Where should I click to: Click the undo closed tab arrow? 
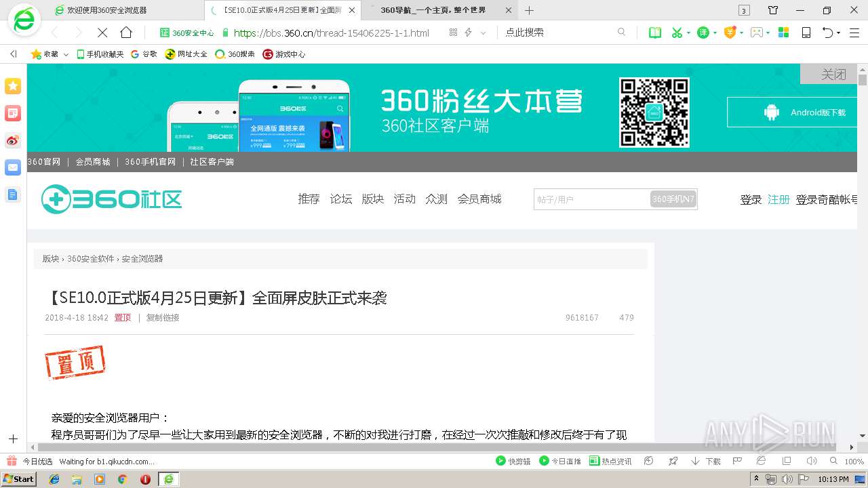(828, 33)
